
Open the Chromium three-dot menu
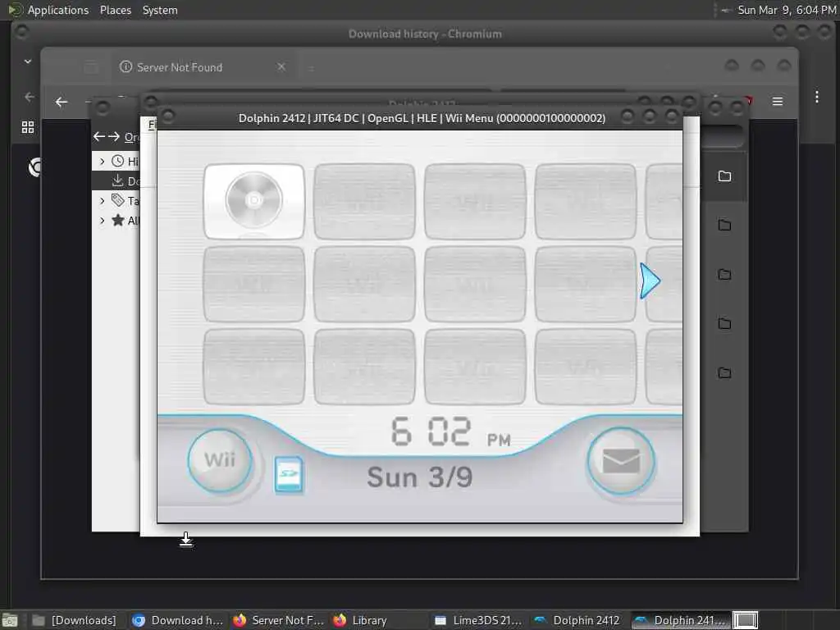pyautogui.click(x=816, y=97)
